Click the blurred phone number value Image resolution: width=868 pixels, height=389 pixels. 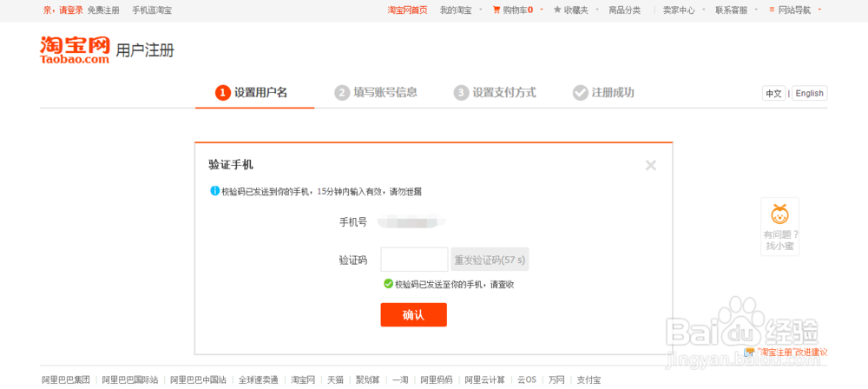click(411, 223)
